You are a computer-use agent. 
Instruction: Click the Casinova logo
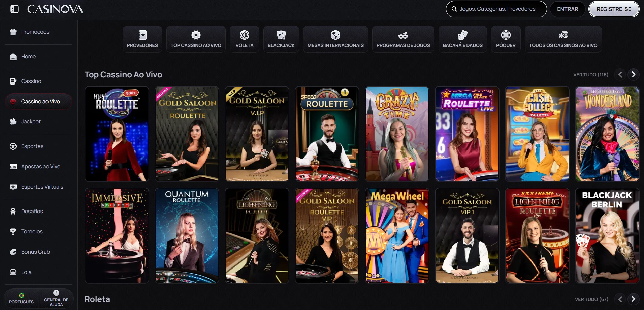[x=55, y=9]
